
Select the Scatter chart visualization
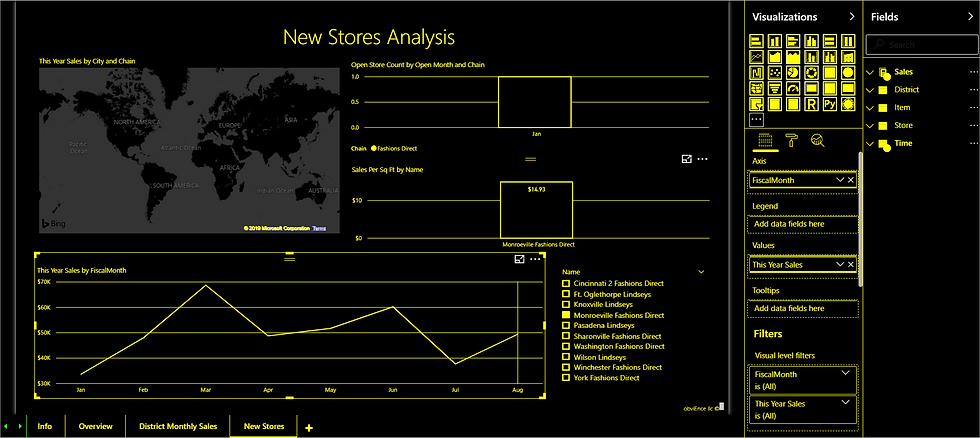pos(775,72)
